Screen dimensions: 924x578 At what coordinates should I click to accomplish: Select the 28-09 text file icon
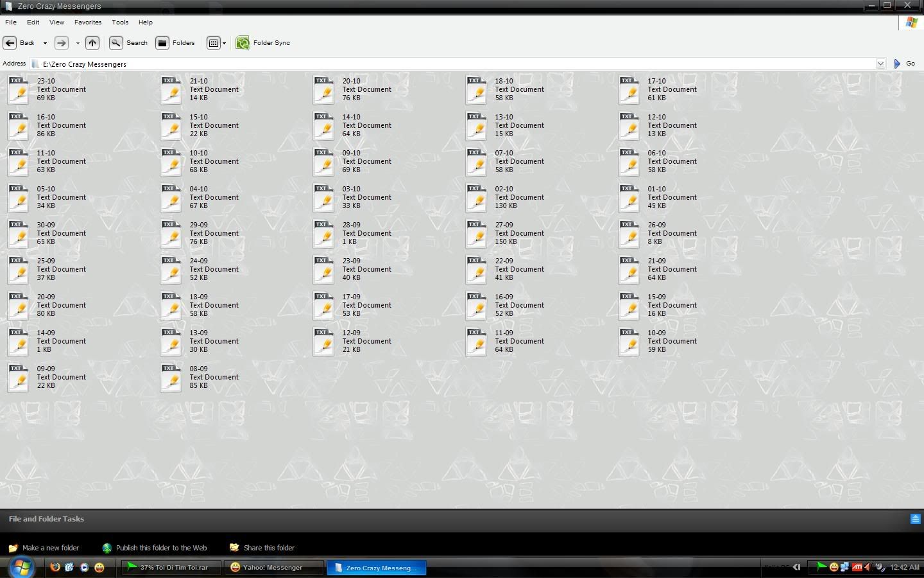coord(323,234)
